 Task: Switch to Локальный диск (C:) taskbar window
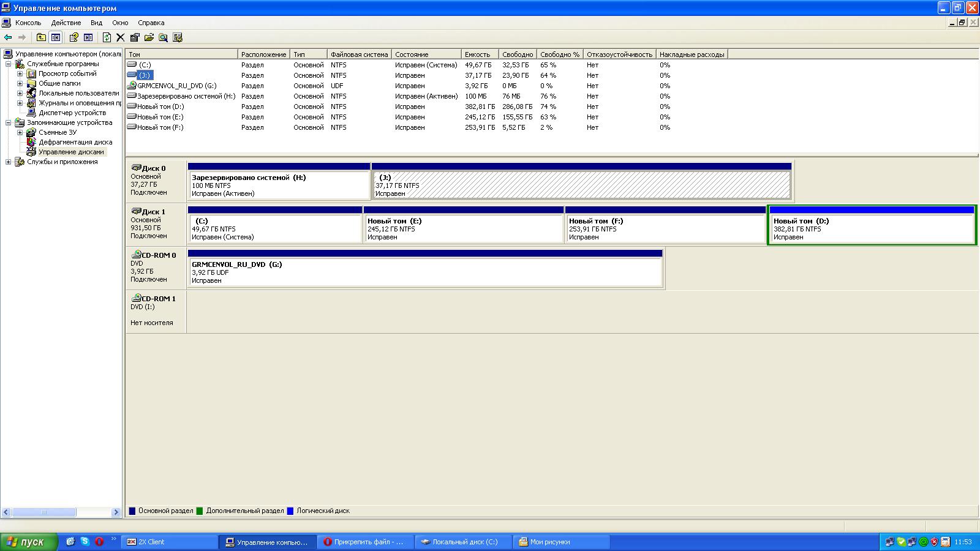pyautogui.click(x=465, y=542)
